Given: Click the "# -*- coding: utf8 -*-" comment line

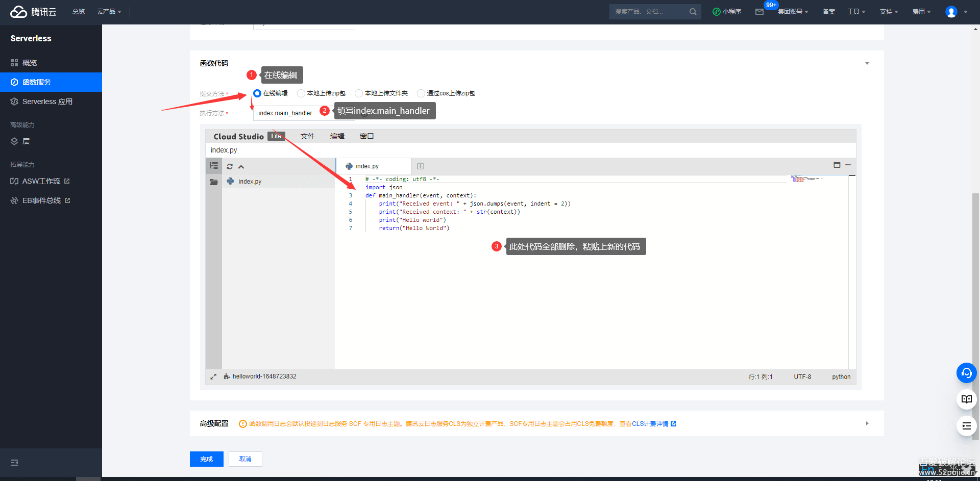Looking at the screenshot, I should click(x=402, y=179).
